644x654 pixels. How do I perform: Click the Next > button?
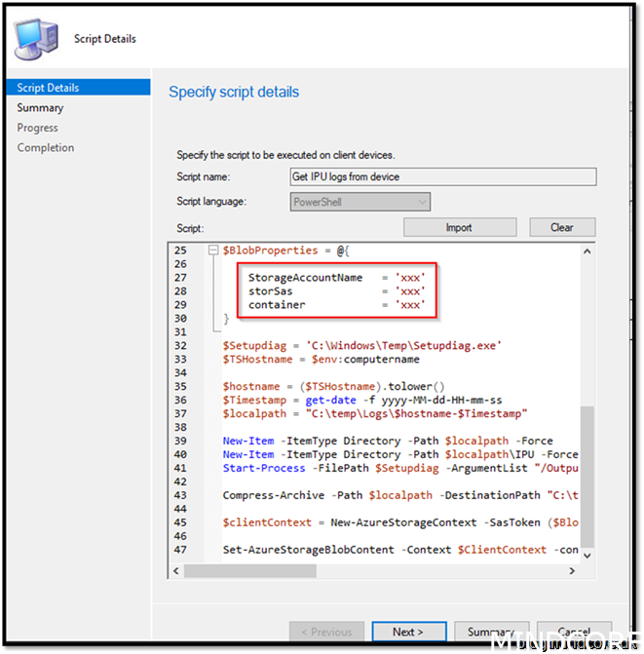coord(407,632)
